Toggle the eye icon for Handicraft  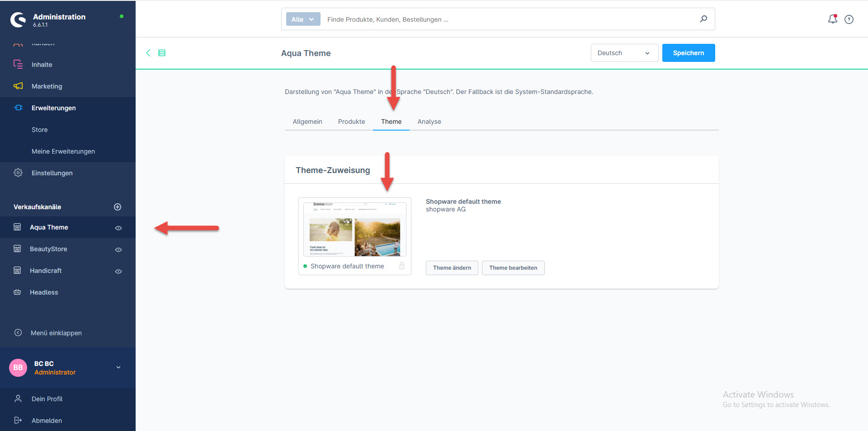118,272
